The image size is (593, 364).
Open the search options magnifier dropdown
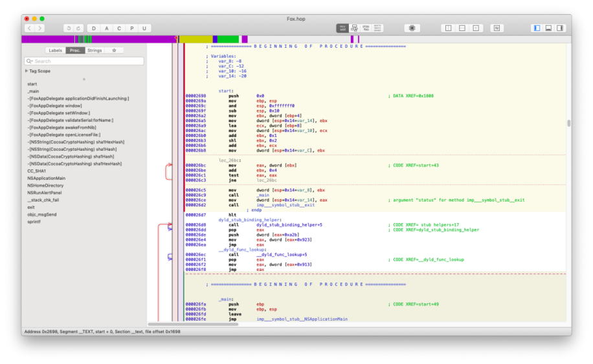[29, 61]
